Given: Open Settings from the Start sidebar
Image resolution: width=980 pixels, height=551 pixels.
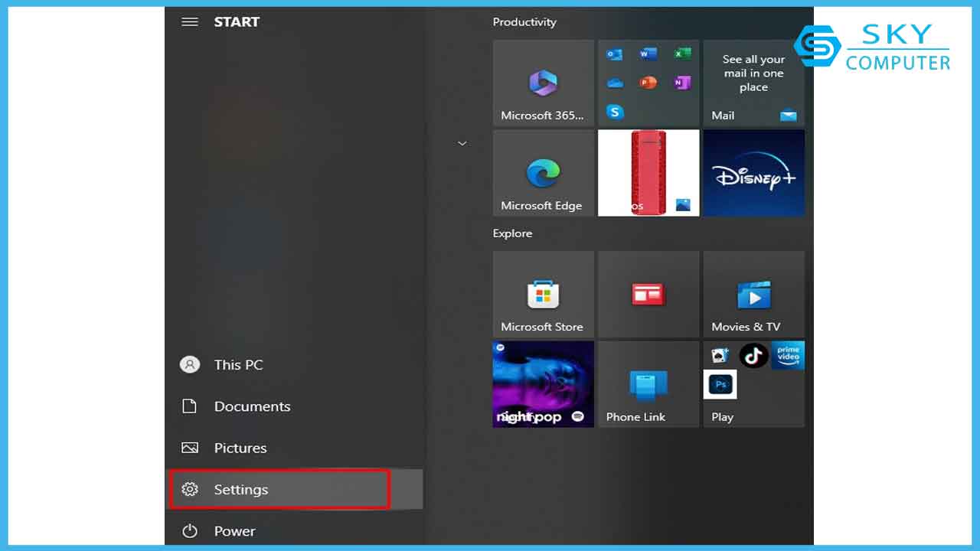Looking at the screenshot, I should tap(294, 489).
